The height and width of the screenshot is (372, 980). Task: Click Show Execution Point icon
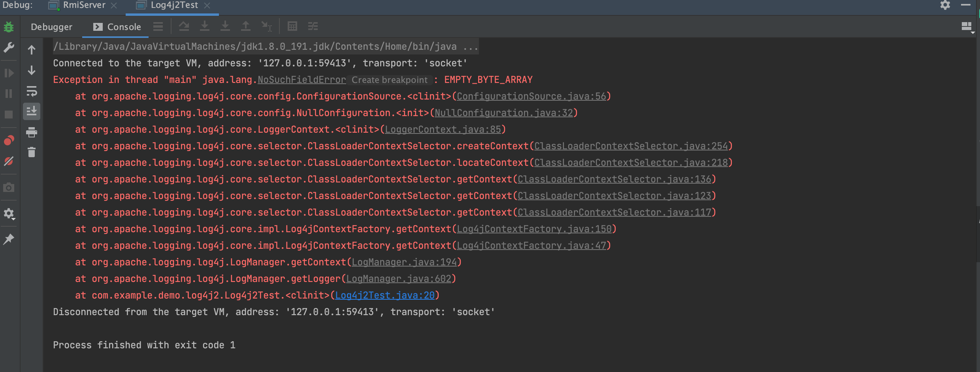(158, 26)
